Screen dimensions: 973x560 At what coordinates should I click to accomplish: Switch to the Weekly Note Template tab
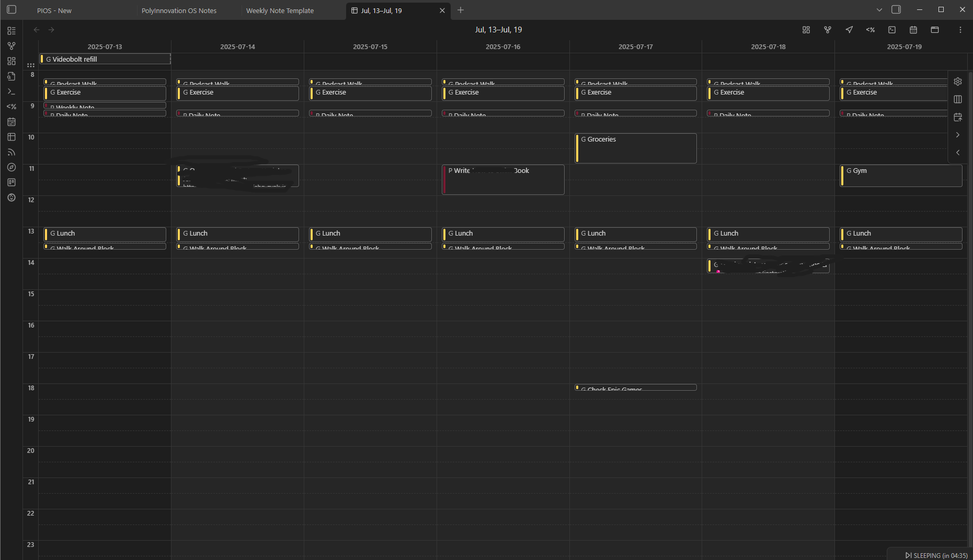280,10
